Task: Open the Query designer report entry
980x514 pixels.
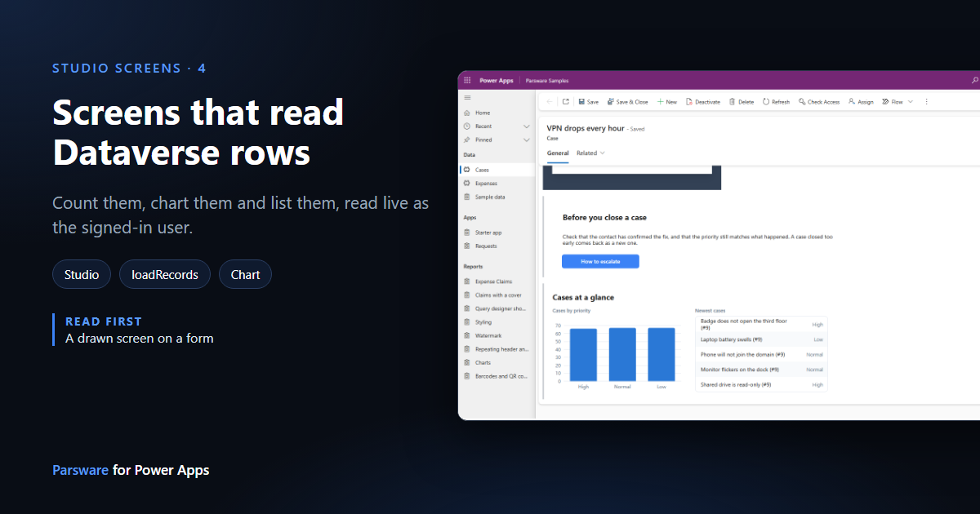Action: point(497,308)
